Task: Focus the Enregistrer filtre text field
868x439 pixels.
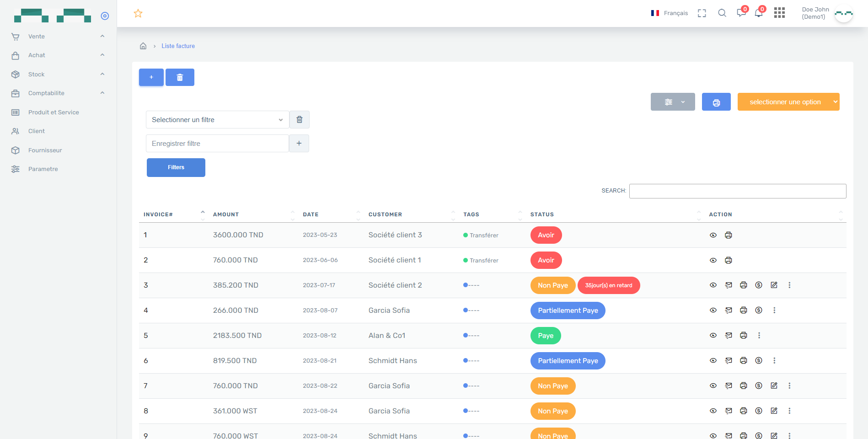Action: [x=217, y=144]
